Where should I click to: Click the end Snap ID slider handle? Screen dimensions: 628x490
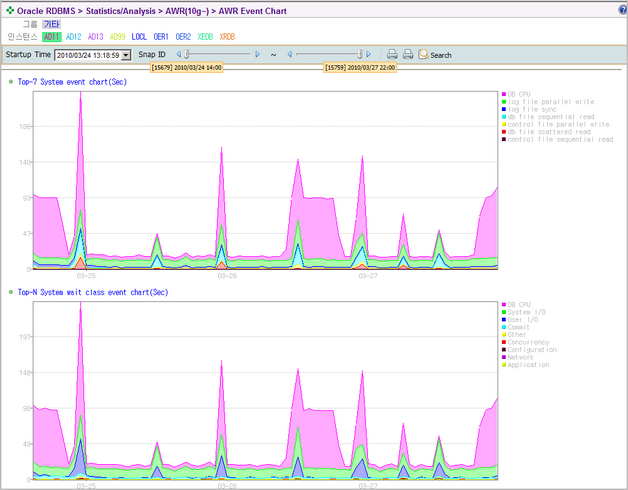point(360,54)
